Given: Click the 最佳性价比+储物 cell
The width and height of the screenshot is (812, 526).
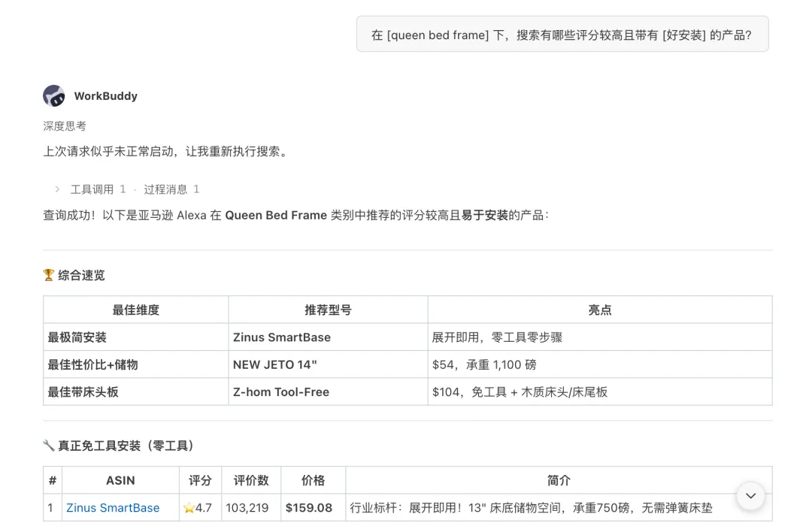Looking at the screenshot, I should point(135,364).
